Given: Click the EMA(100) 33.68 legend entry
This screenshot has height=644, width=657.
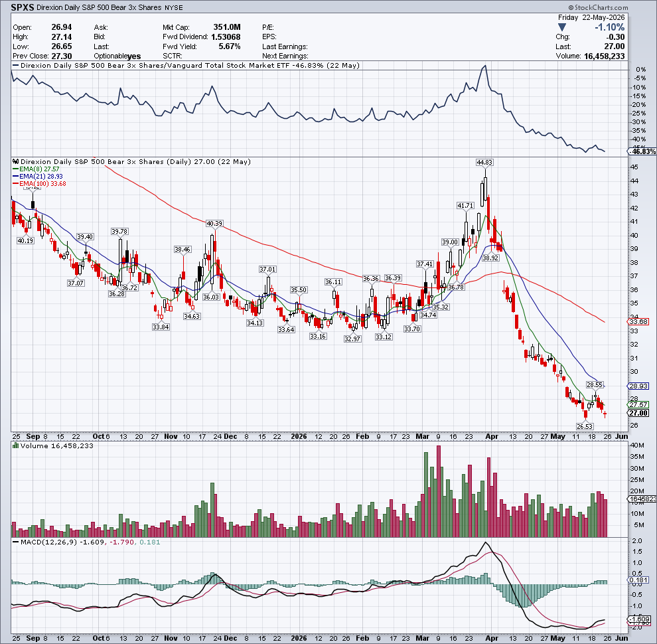Looking at the screenshot, I should (x=39, y=184).
